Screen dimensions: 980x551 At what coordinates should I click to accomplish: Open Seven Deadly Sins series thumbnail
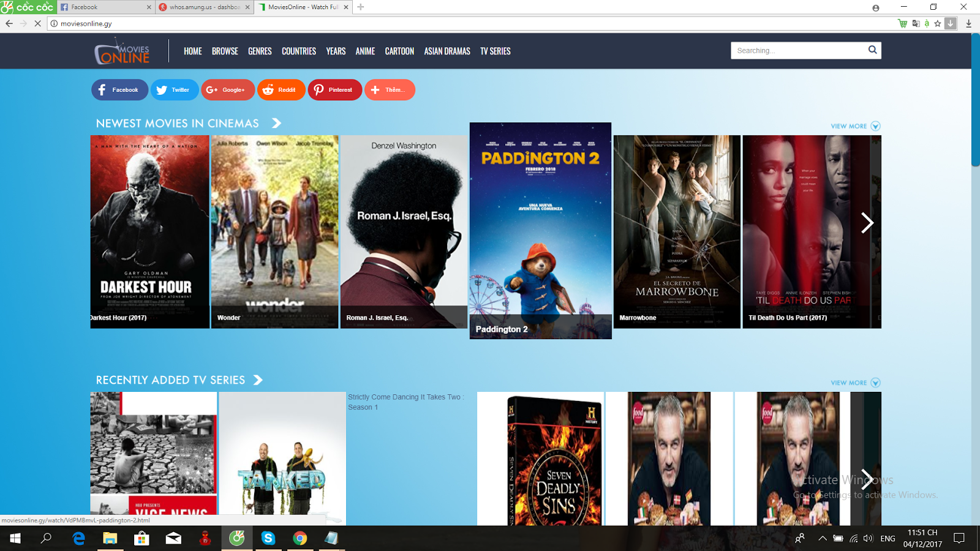(540, 459)
